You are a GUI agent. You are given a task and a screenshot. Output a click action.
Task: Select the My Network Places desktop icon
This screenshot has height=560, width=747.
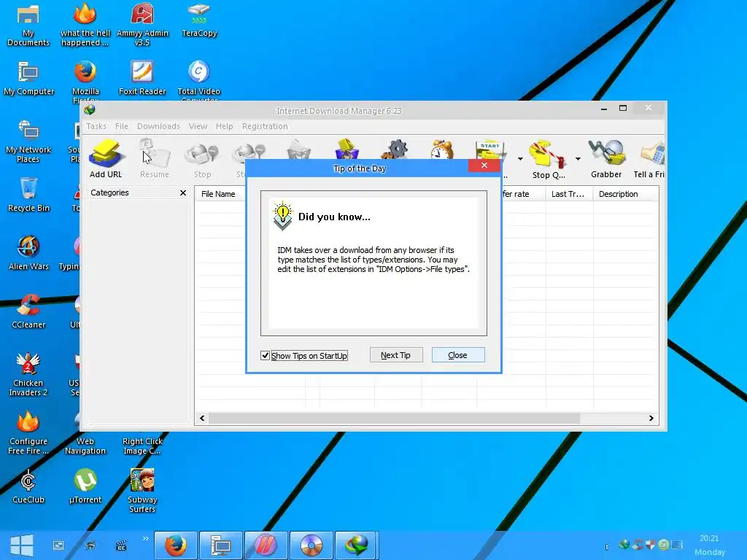28,141
